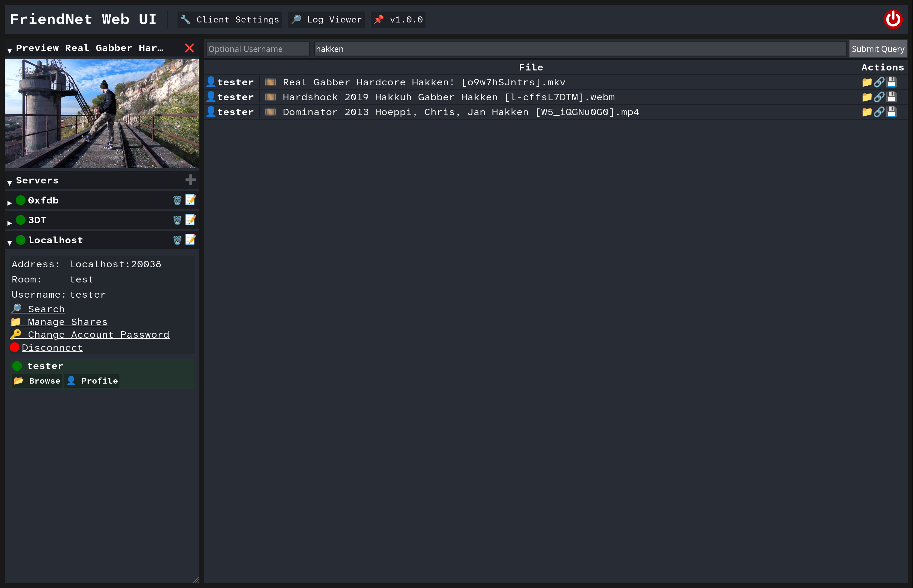Copy link icon for Real Gabber file

click(x=879, y=82)
